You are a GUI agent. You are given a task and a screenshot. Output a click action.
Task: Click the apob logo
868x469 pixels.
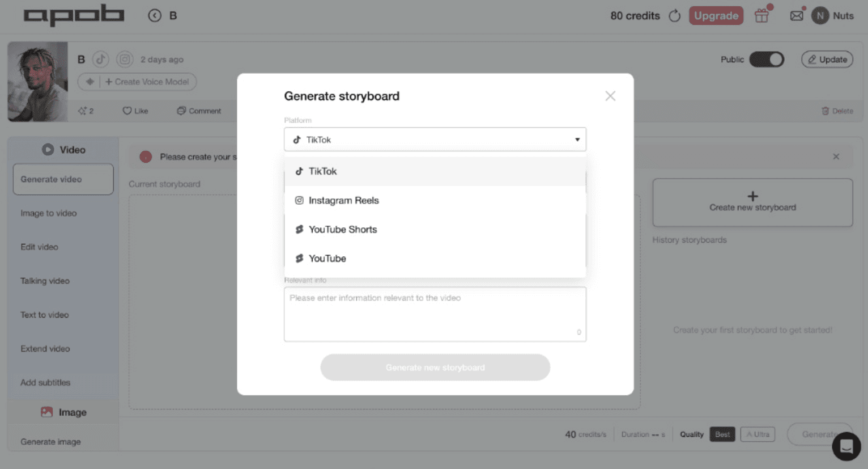74,15
